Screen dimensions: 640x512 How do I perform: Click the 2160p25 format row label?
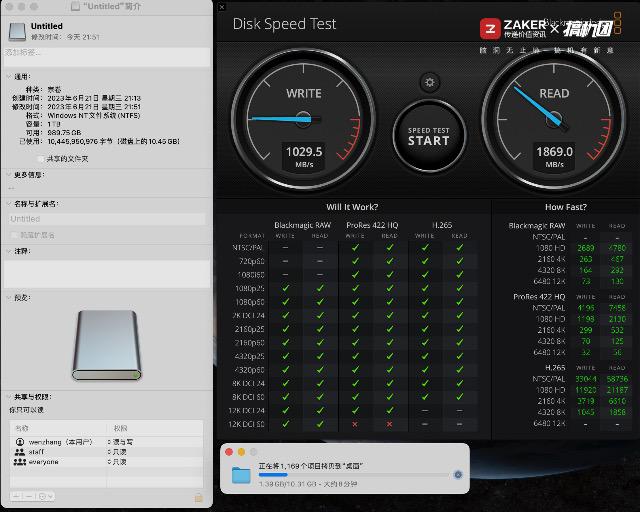tap(250, 329)
